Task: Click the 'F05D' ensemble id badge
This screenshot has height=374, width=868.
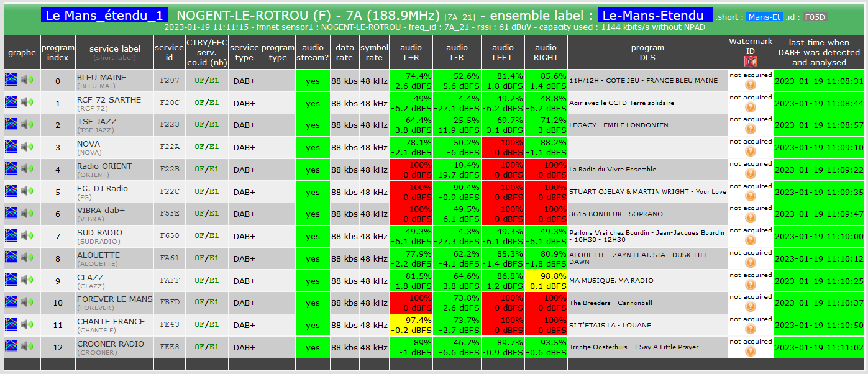Action: (x=815, y=17)
